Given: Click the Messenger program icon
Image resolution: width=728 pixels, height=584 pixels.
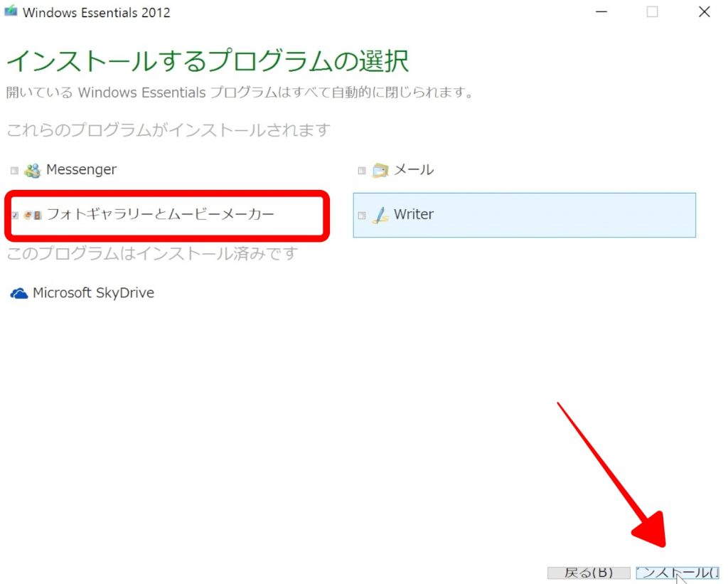Looking at the screenshot, I should coord(32,171).
